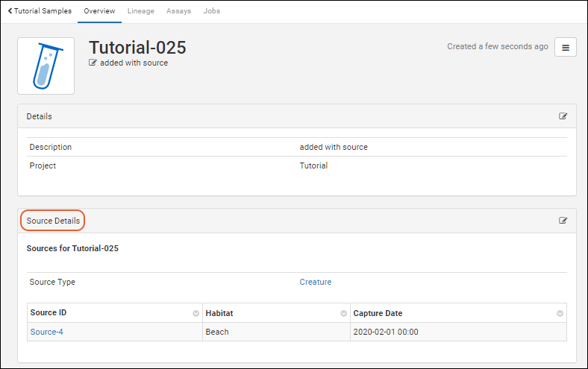The height and width of the screenshot is (369, 588).
Task: Open the Capture Date column dropdown arrow
Action: point(560,313)
